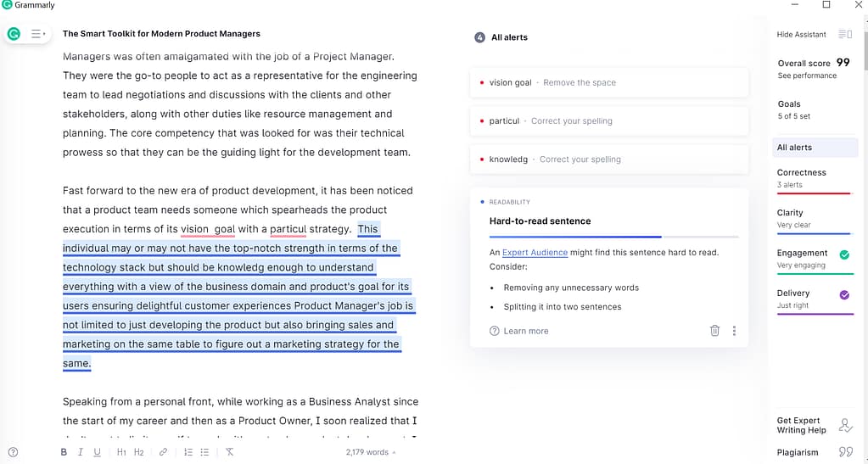Click See performance under Overall score
868x464 pixels.
[x=807, y=75]
